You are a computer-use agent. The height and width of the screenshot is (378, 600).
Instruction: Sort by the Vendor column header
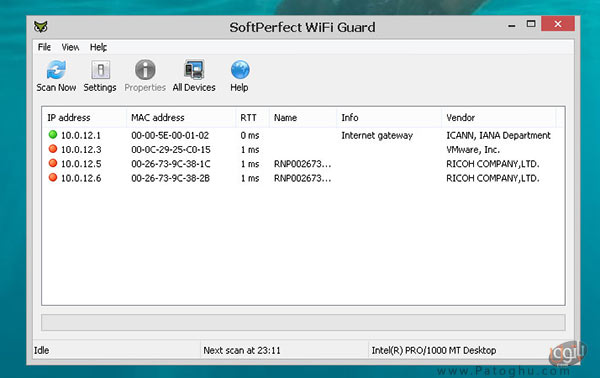(x=499, y=117)
